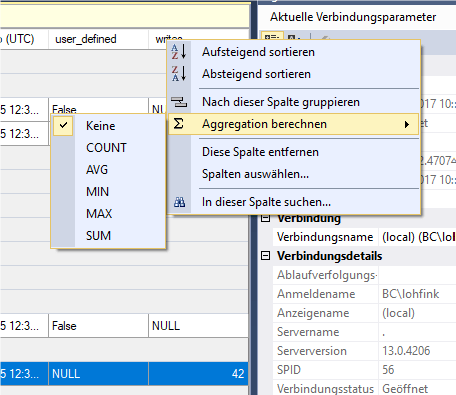Click the categorized view icon in properties toolbar

click(x=272, y=36)
